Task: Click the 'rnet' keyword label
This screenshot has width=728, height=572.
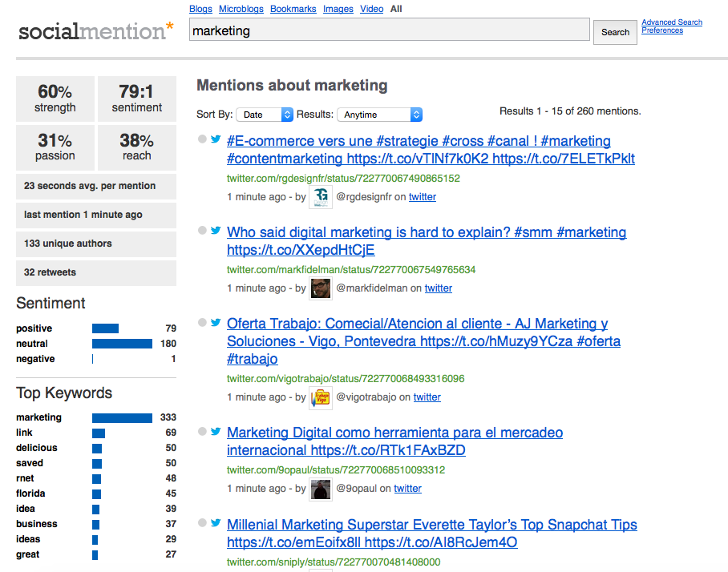Action: (25, 478)
